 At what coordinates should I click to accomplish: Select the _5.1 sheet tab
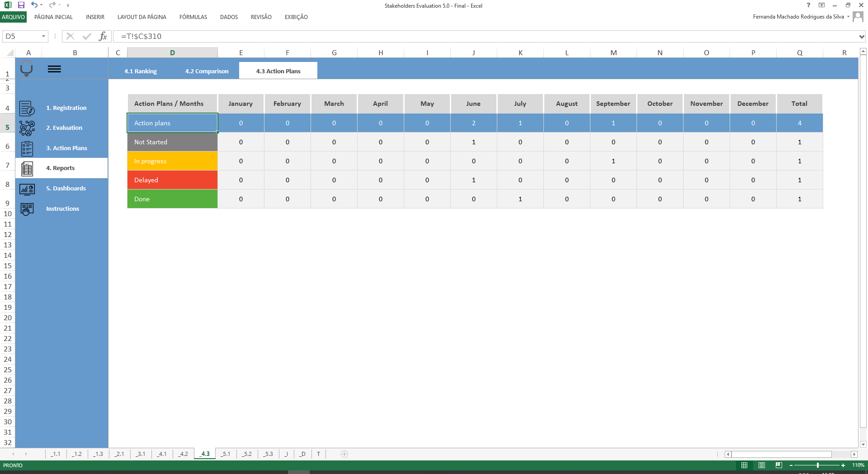pos(226,454)
